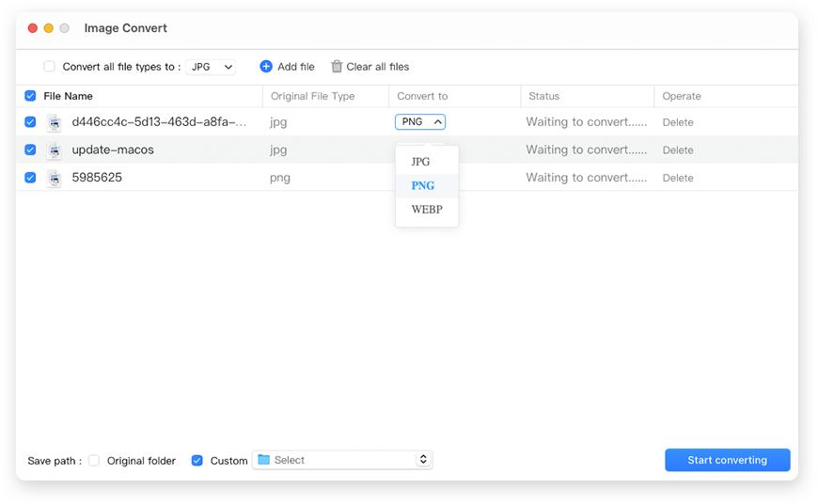The image size is (818, 504).
Task: Uncheck the update-macos file checkbox
Action: tap(30, 150)
